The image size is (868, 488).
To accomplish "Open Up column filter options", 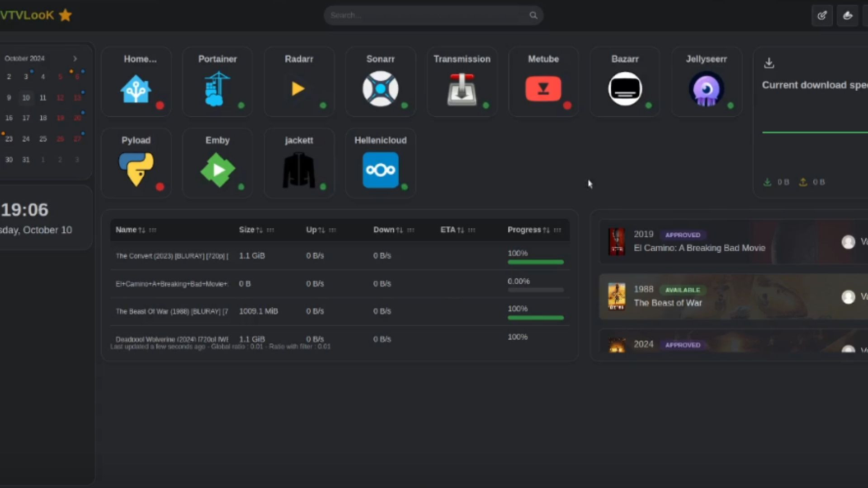I will 333,230.
